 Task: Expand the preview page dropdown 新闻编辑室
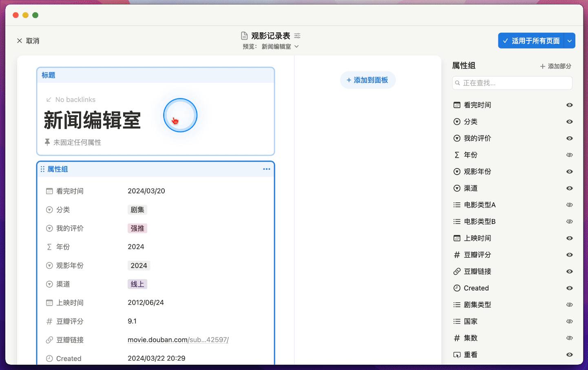point(280,47)
